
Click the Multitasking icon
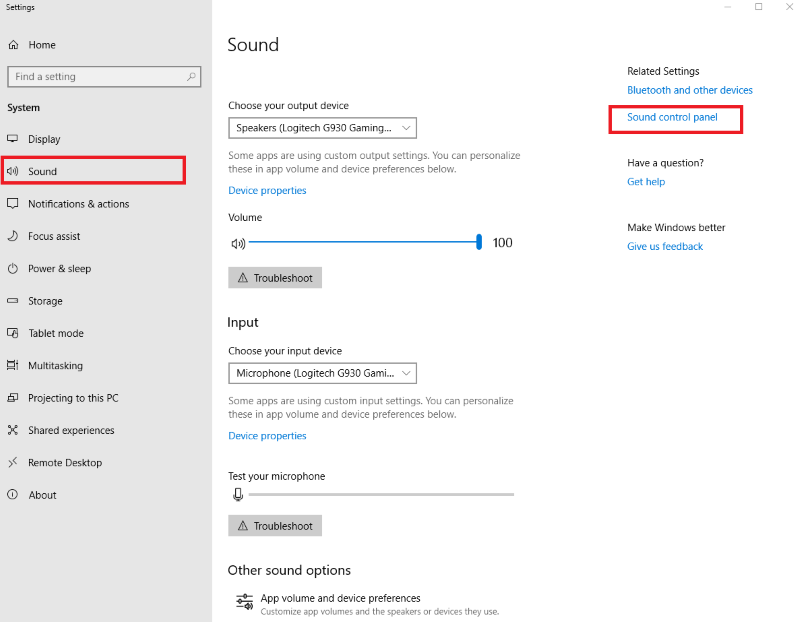click(x=13, y=365)
